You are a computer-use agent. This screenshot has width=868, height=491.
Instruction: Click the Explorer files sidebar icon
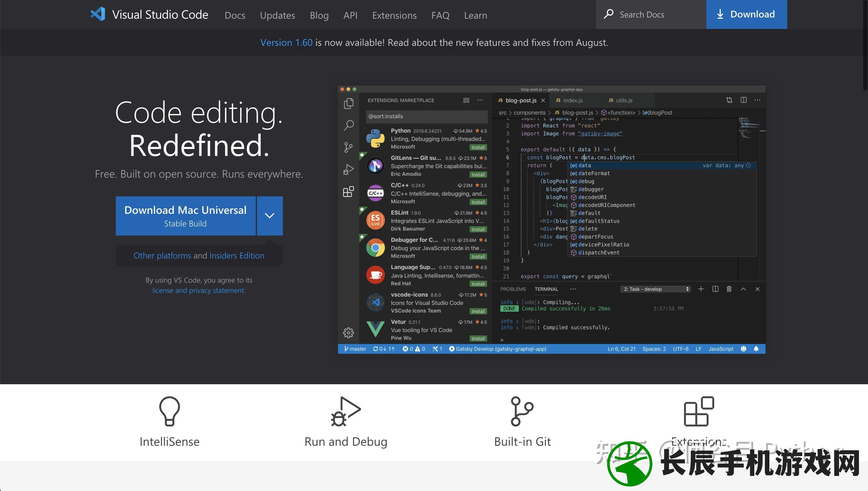click(349, 103)
